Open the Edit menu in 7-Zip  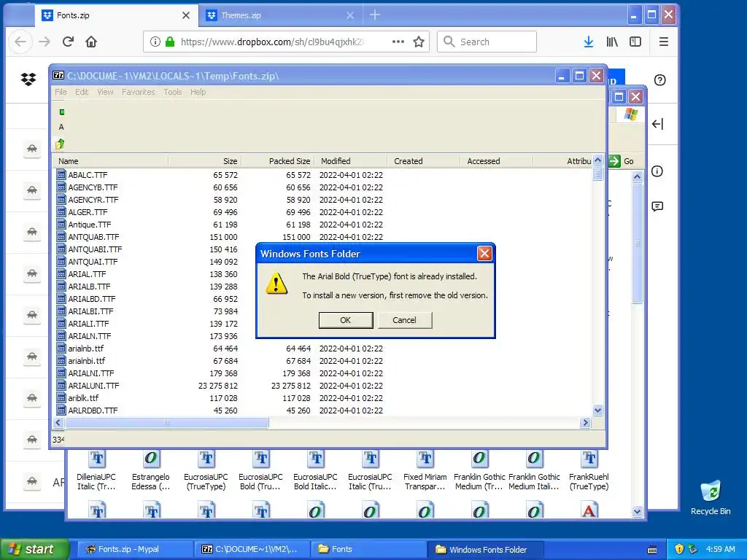(82, 92)
